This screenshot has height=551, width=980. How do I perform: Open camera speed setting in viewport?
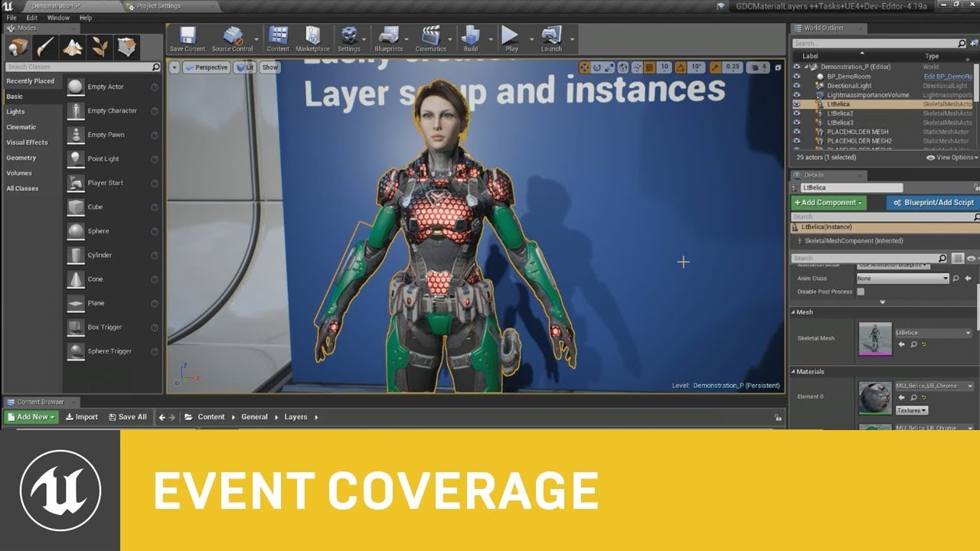tap(758, 67)
